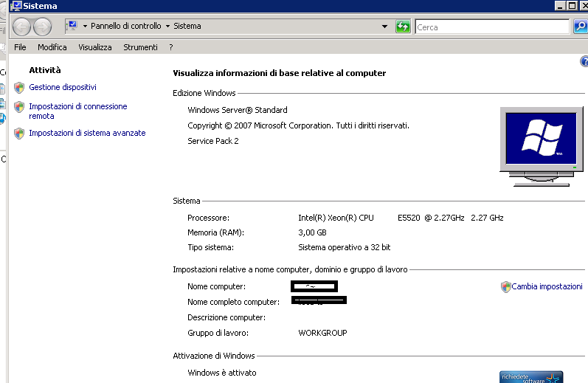588x383 pixels.
Task: Click the 3,00 GB memory value
Action: [x=312, y=232]
